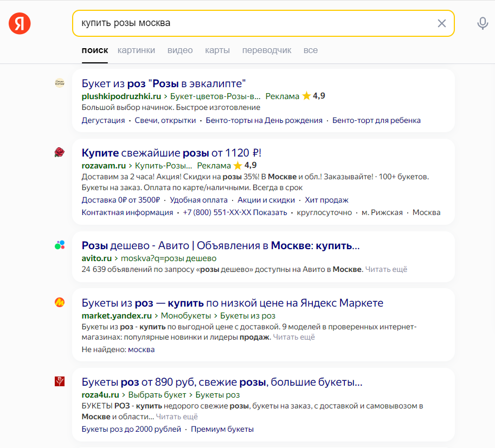Click the Yandex Market favicon
The image size is (495, 448).
(60, 302)
